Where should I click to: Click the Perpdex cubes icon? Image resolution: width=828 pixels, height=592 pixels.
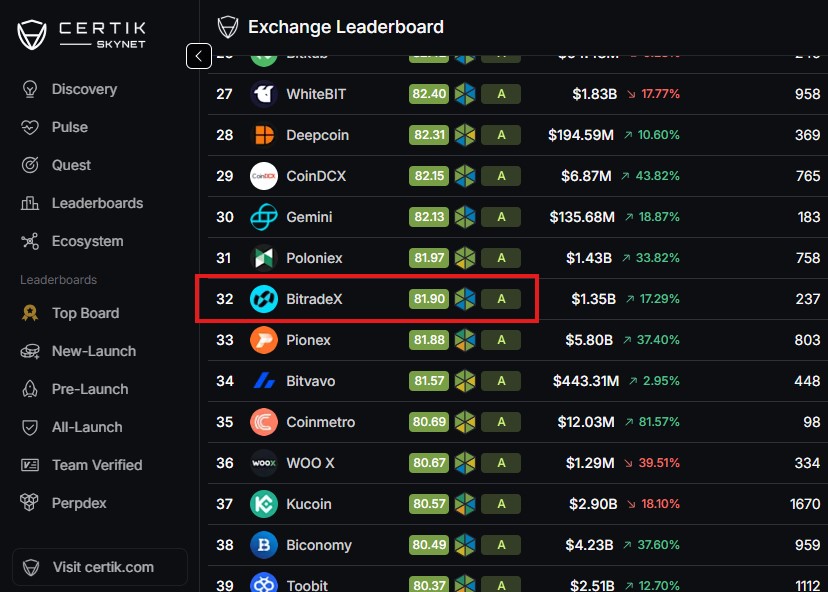pyautogui.click(x=31, y=503)
